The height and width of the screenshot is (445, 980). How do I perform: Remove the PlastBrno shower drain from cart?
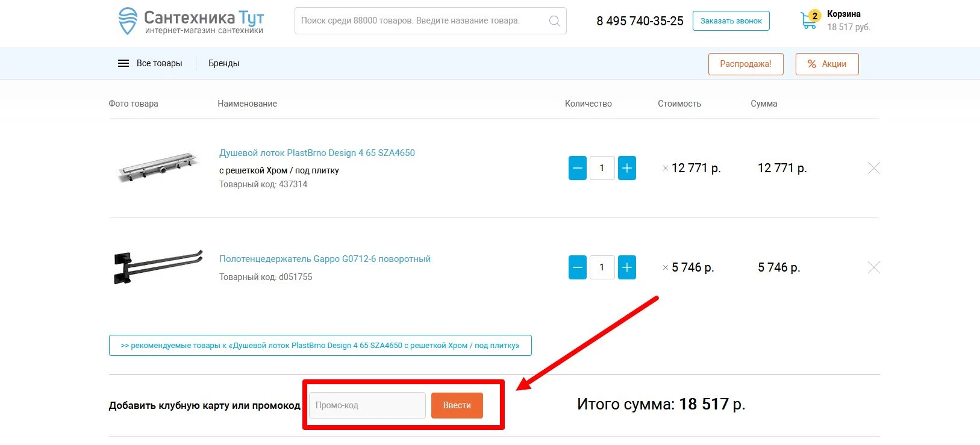pyautogui.click(x=873, y=168)
